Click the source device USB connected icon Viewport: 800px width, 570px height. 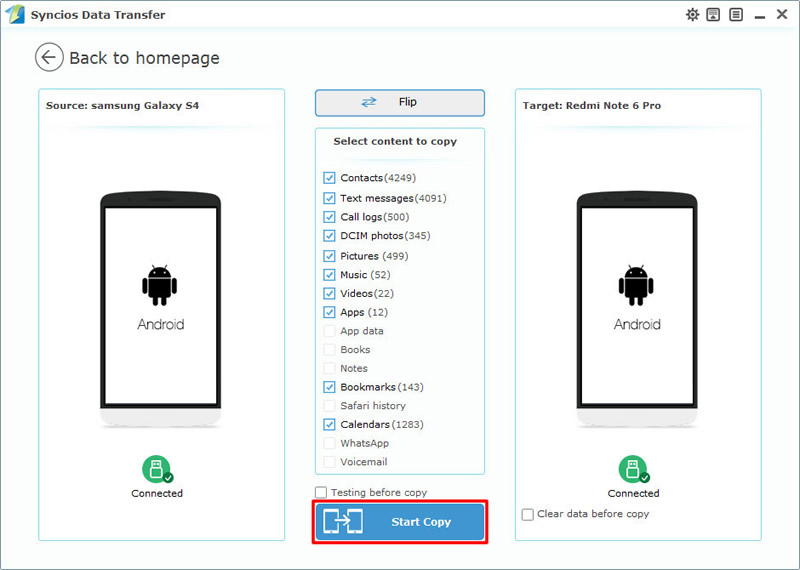[157, 469]
